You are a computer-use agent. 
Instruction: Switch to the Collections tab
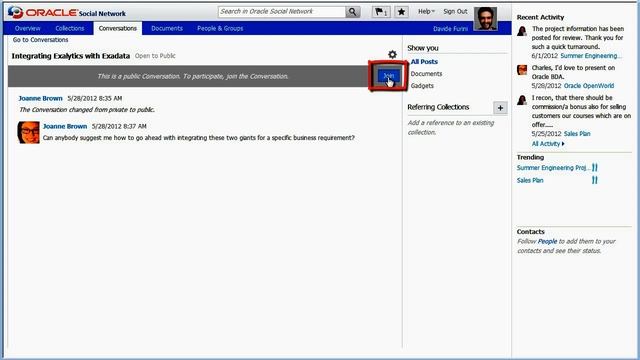pos(70,28)
